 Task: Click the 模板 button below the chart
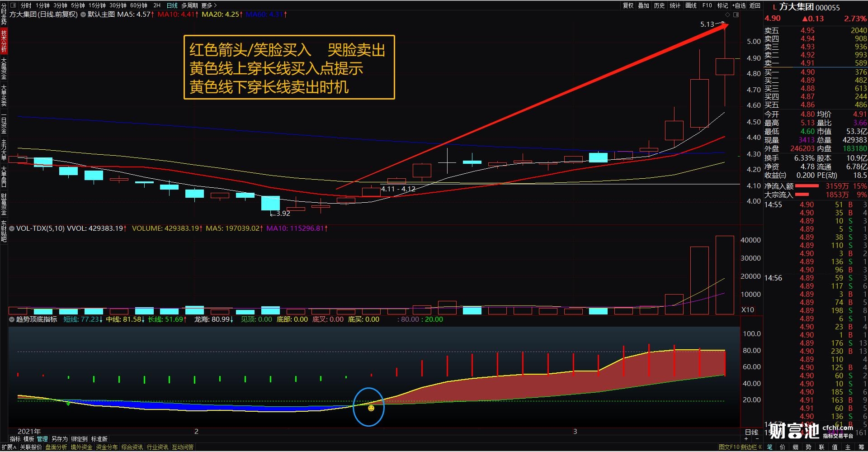pos(29,439)
